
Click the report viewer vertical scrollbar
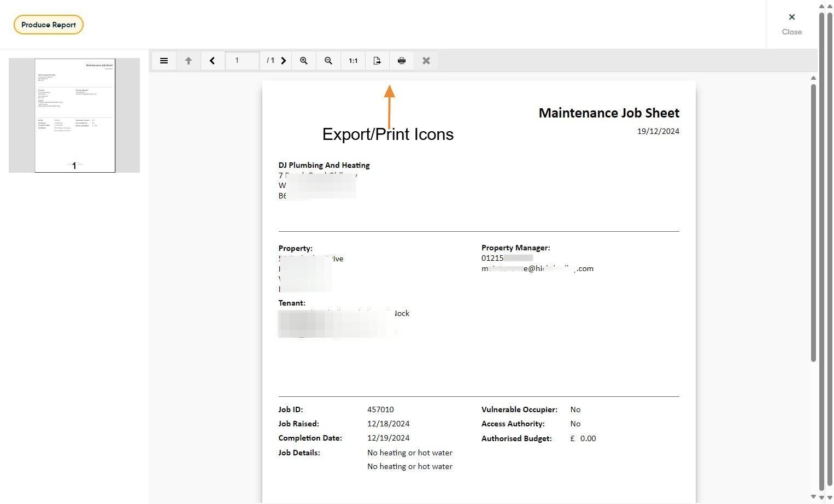[x=813, y=222]
